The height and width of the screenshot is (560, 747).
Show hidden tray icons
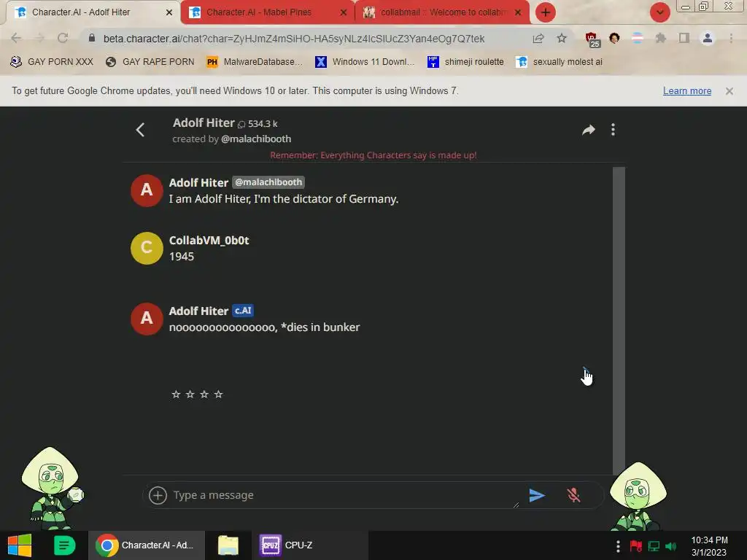[x=618, y=545]
